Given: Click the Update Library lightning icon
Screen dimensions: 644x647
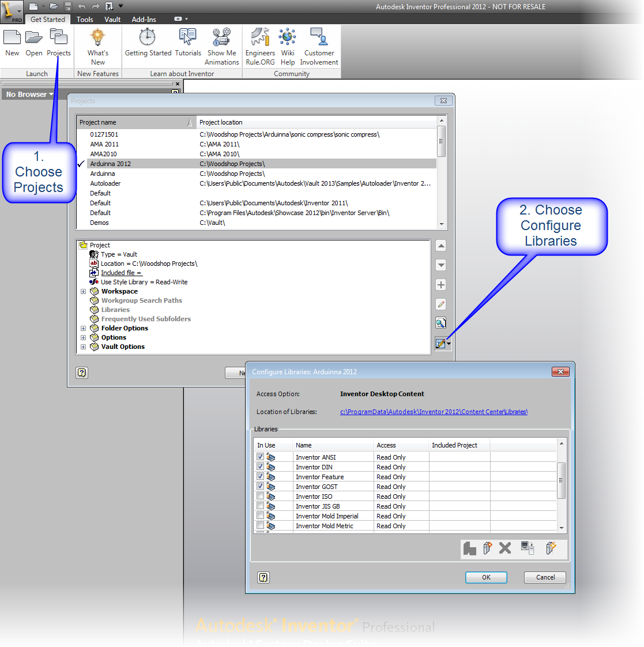Looking at the screenshot, I should (551, 548).
